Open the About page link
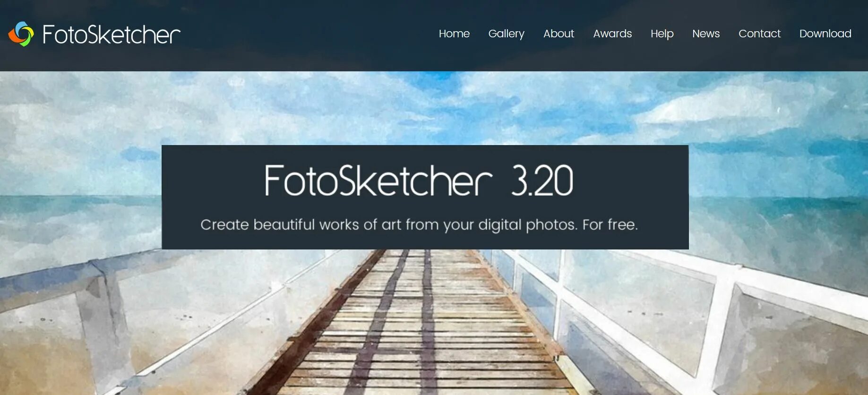 tap(559, 34)
